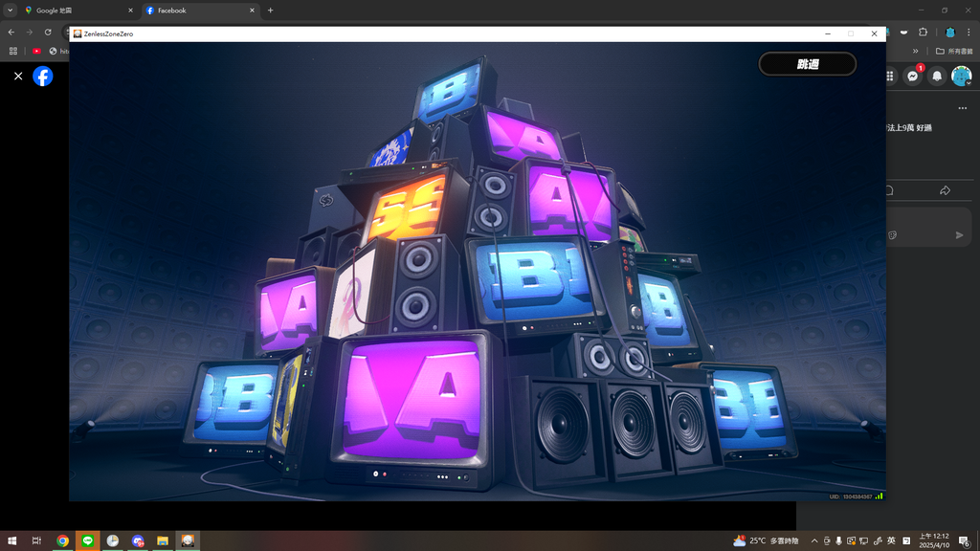Switch the 英 input language indicator

tap(891, 541)
